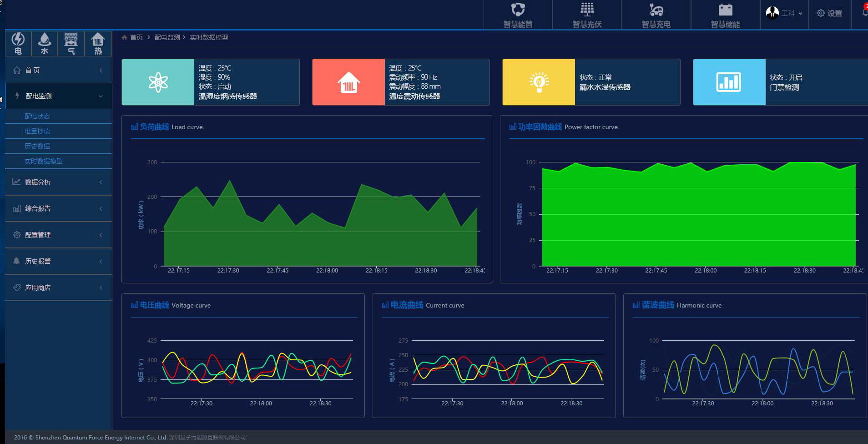Open the 智慧充电 smart charging module
The height and width of the screenshot is (444, 868).
[x=656, y=15]
